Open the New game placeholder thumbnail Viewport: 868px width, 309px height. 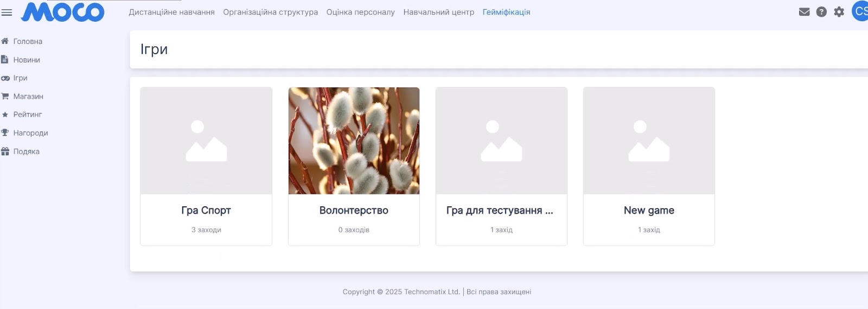pyautogui.click(x=649, y=141)
